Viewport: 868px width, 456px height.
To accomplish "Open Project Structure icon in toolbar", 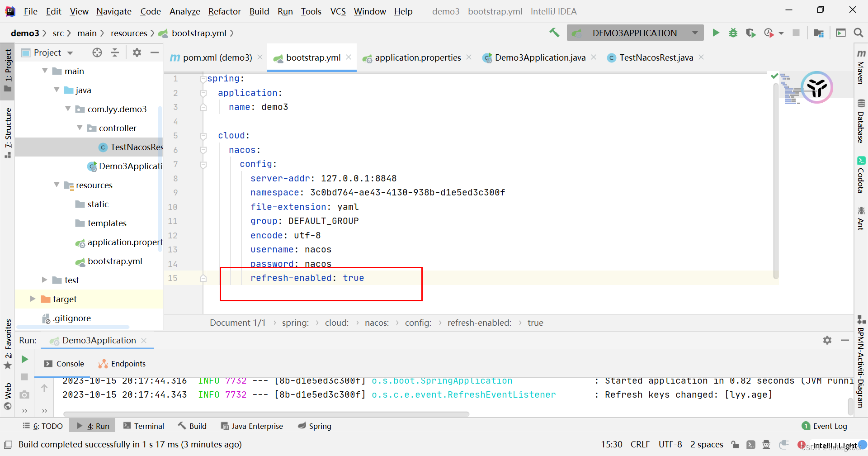I will (818, 33).
